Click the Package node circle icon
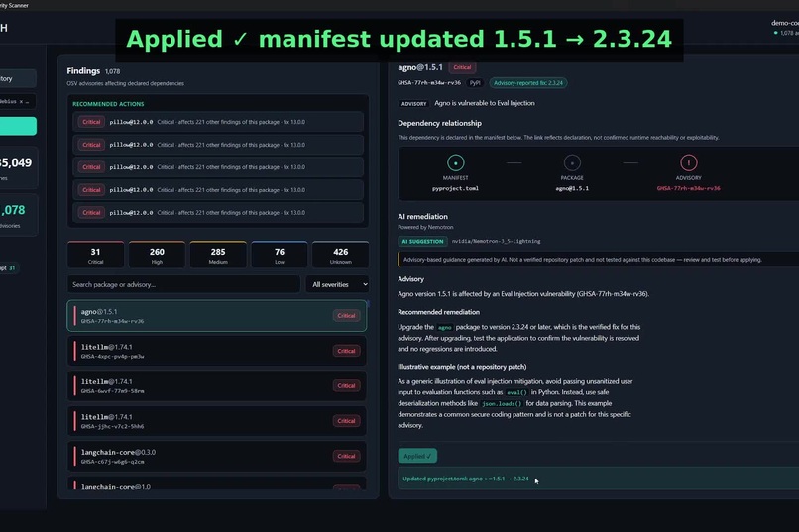 coord(572,162)
